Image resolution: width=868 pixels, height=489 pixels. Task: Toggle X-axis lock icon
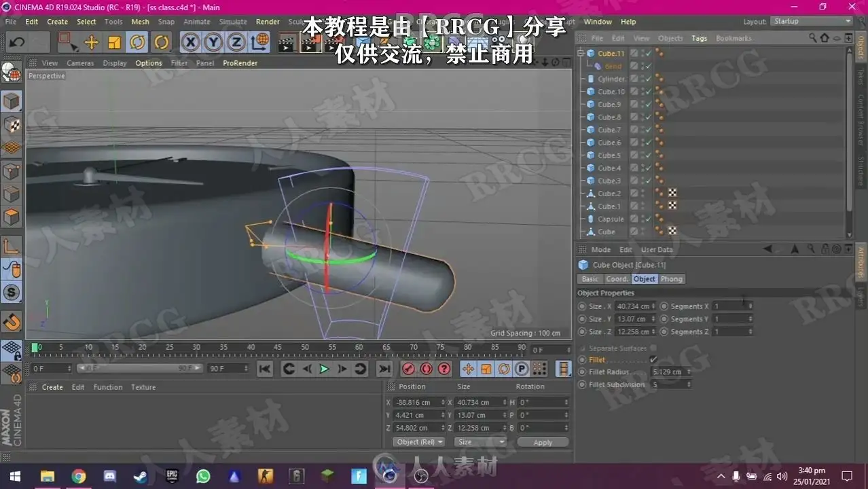point(190,43)
